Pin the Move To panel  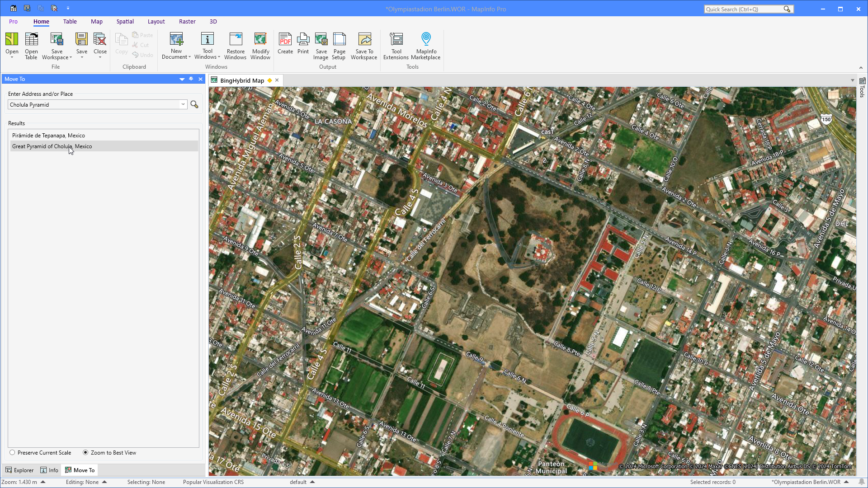click(x=191, y=79)
